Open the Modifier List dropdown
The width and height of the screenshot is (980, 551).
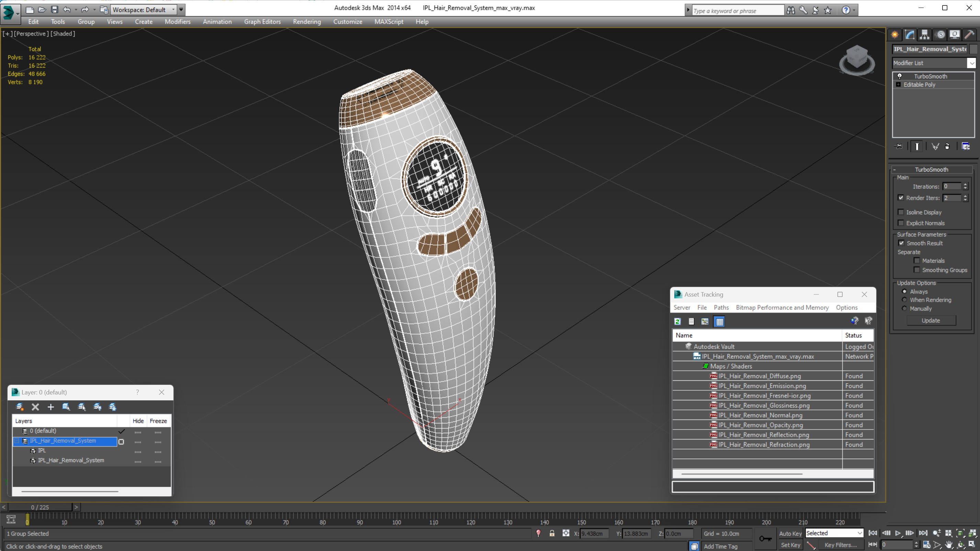tap(972, 63)
